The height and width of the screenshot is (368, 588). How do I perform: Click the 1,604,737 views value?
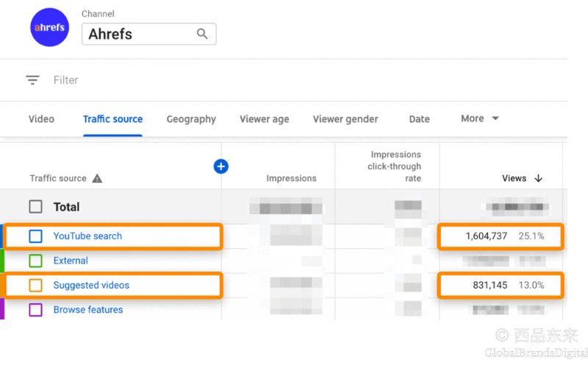point(486,236)
